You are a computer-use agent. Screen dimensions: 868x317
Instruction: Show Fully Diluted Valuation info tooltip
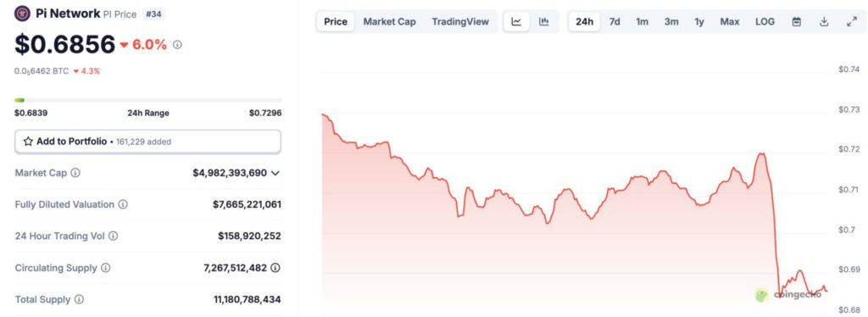[x=123, y=204]
